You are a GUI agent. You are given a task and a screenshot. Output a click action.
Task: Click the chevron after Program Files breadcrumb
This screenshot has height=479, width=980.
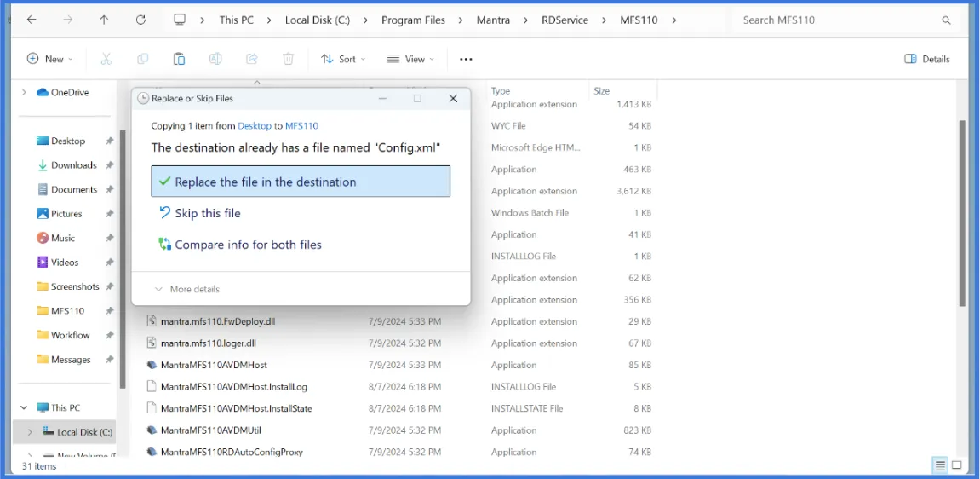[460, 20]
